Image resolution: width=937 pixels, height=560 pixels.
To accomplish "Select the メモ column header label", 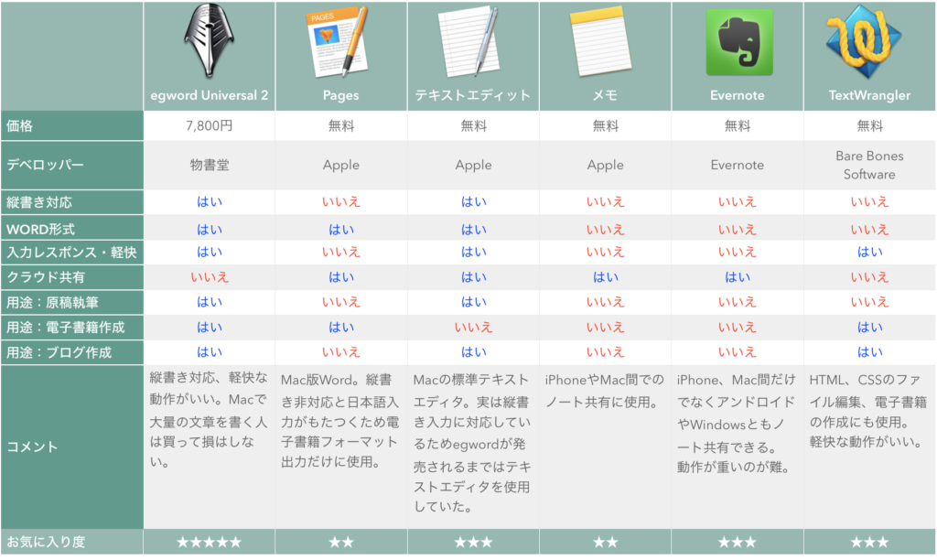I will tap(605, 96).
